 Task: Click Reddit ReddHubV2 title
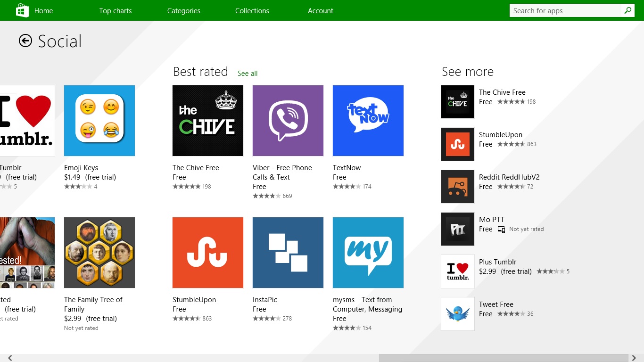(509, 177)
